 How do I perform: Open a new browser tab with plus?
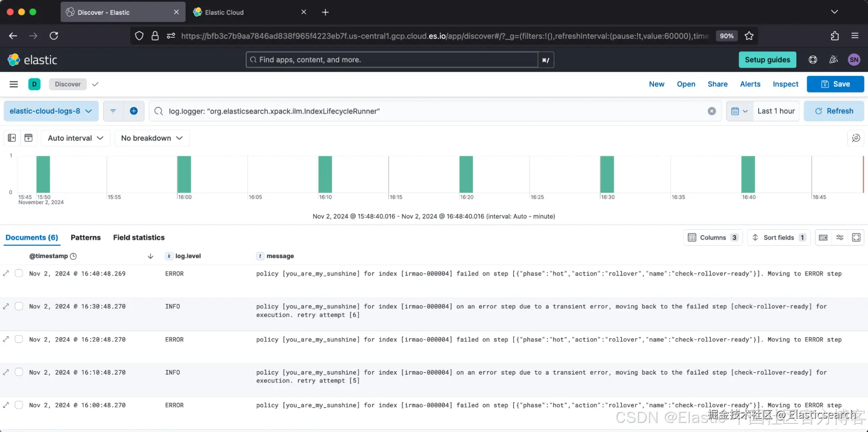325,12
